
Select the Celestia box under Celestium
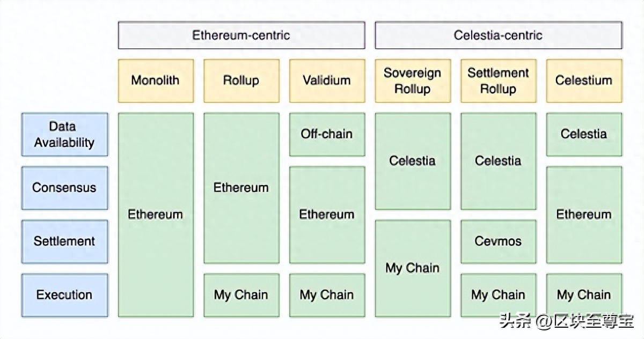click(x=584, y=134)
